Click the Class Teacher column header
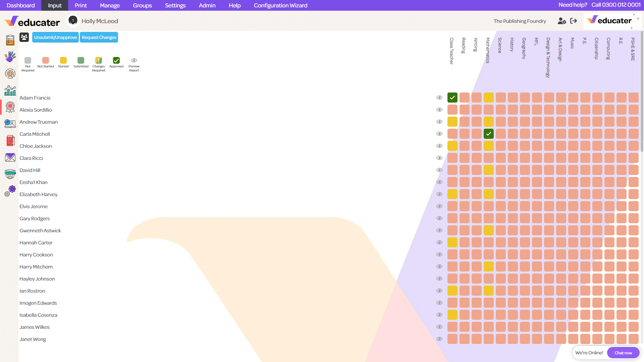644x362 pixels. click(x=452, y=51)
